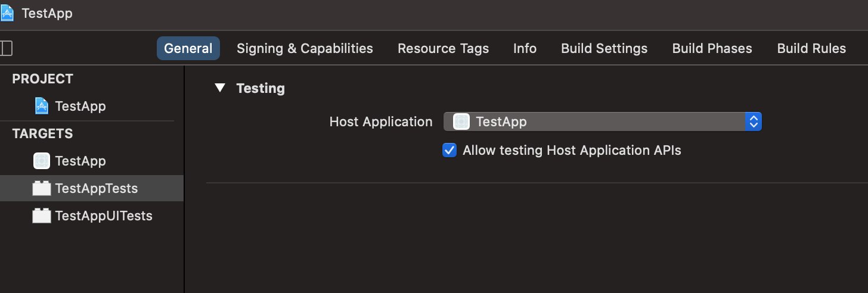Select TestAppUITests in the targets list
This screenshot has width=868, height=293.
pyautogui.click(x=92, y=216)
